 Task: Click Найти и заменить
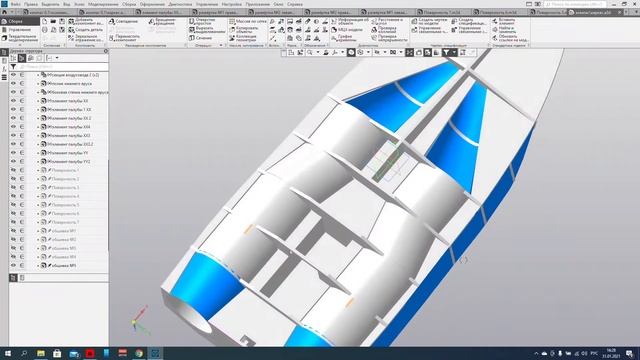504,30
